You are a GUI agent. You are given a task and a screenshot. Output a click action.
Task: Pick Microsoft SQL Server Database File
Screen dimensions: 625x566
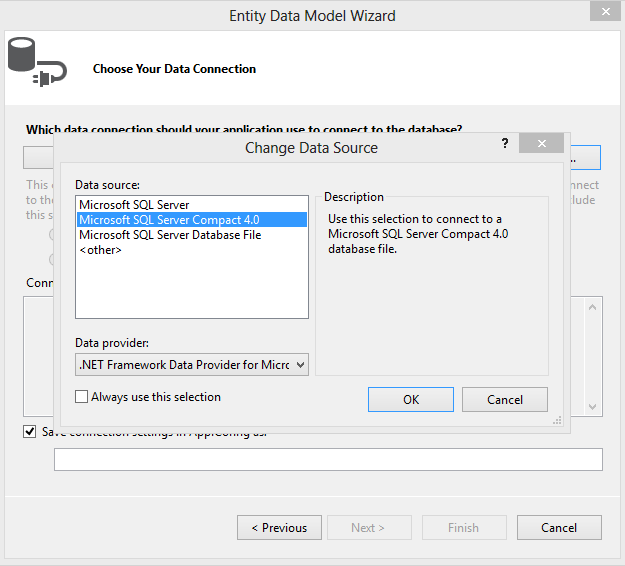[170, 235]
